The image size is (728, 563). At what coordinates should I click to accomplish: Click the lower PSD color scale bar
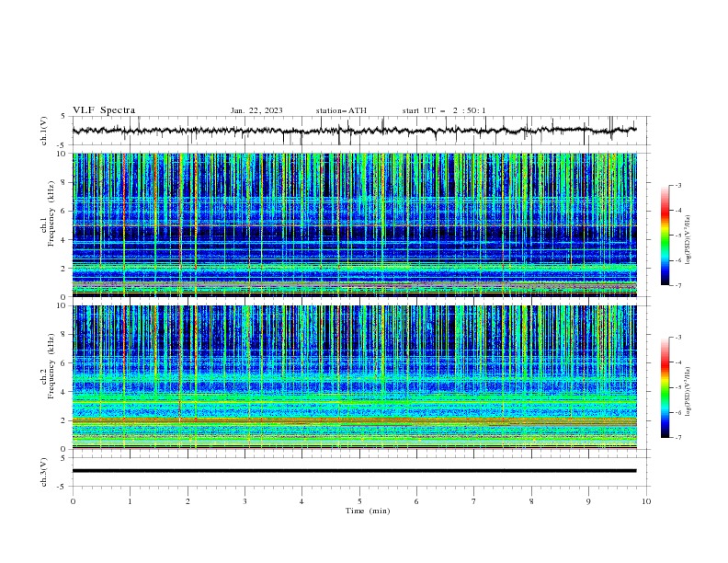[x=665, y=387]
